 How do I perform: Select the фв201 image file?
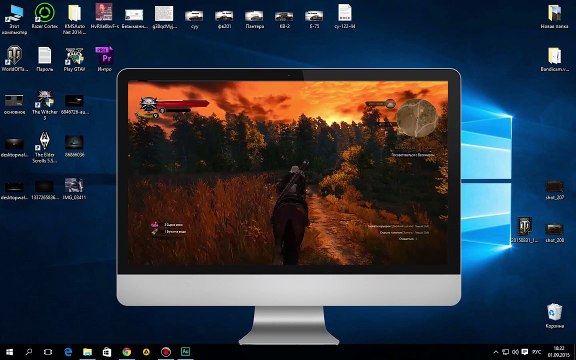point(224,19)
